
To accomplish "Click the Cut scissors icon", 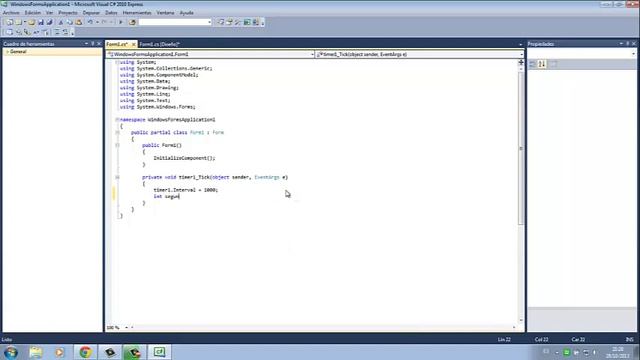I will click(x=61, y=22).
